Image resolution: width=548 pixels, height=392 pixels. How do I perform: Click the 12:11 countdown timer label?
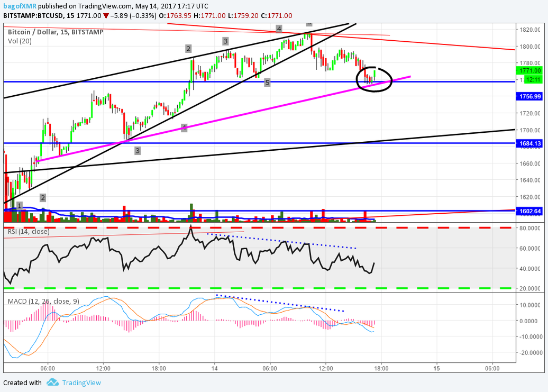click(x=533, y=80)
